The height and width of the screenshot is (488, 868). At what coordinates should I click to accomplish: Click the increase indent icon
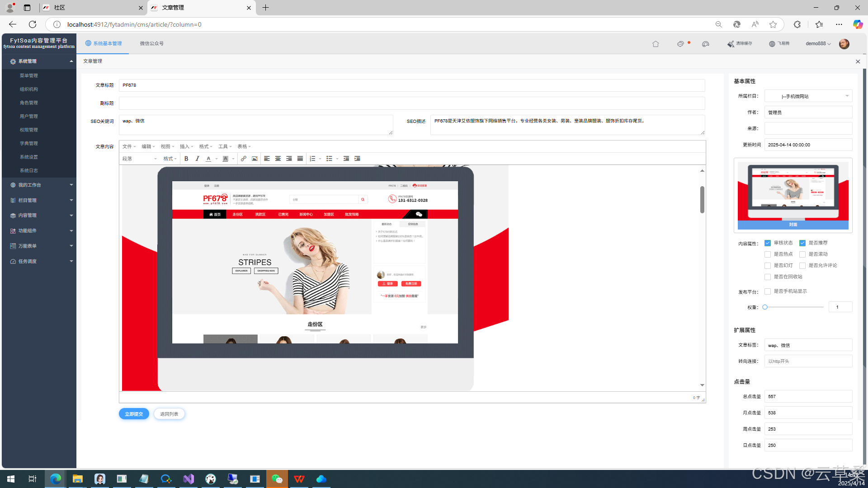point(357,159)
